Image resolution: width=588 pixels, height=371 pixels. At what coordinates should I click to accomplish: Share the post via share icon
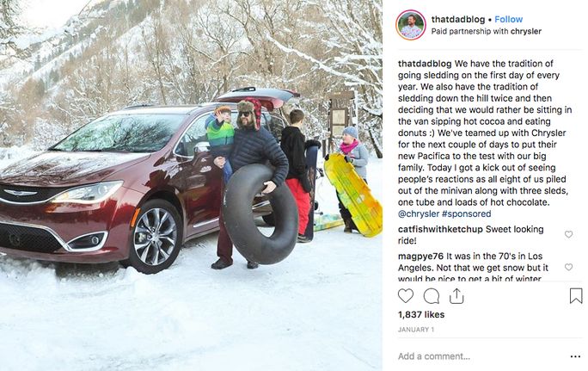[x=456, y=296]
